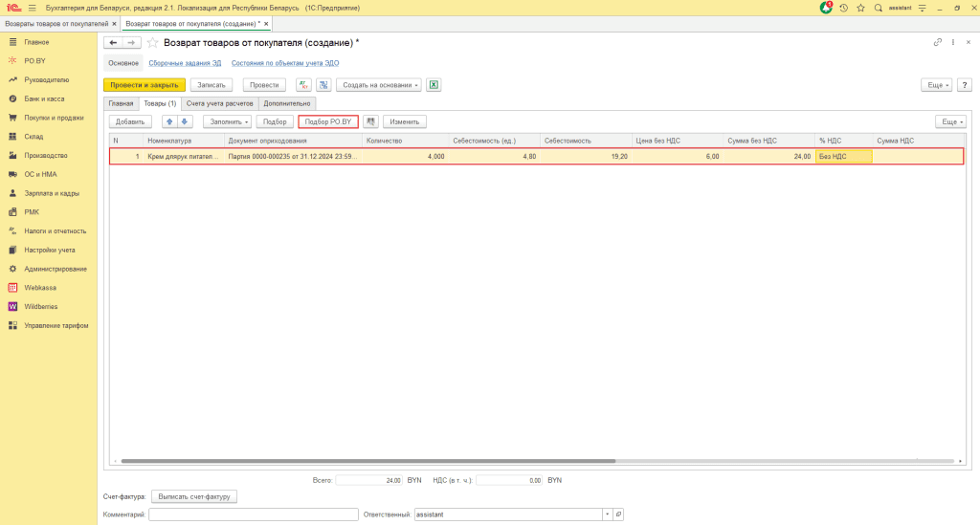Open the history clock icon
980x525 pixels.
coord(843,8)
